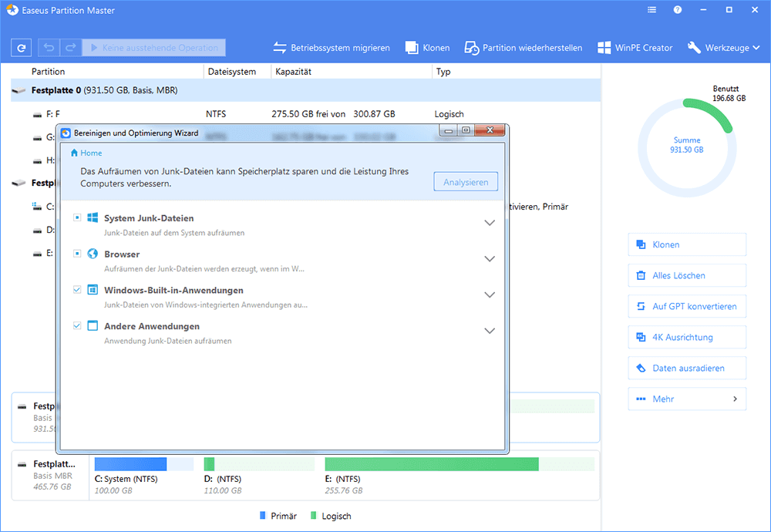The height and width of the screenshot is (532, 771).
Task: Click the Analysieren button
Action: tap(466, 182)
